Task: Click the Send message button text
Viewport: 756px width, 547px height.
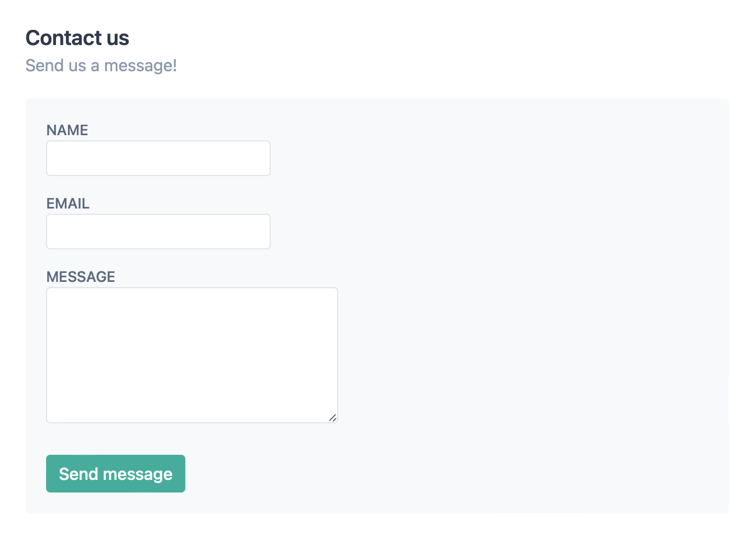Action: coord(115,473)
